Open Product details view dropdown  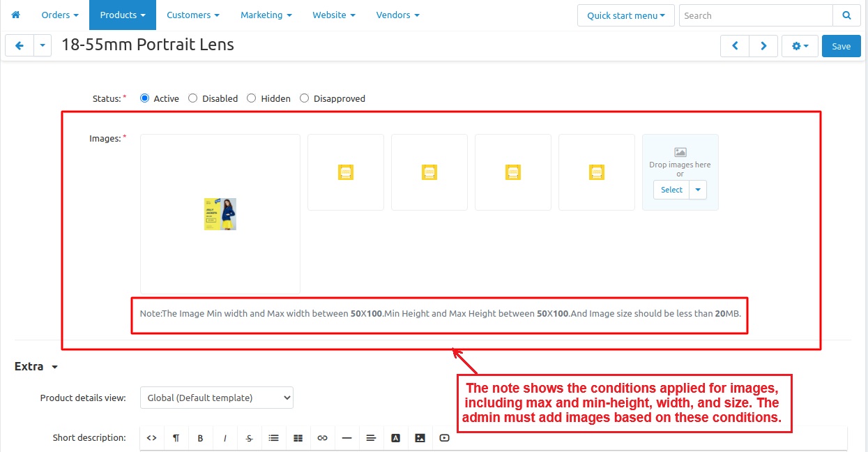[x=217, y=398]
